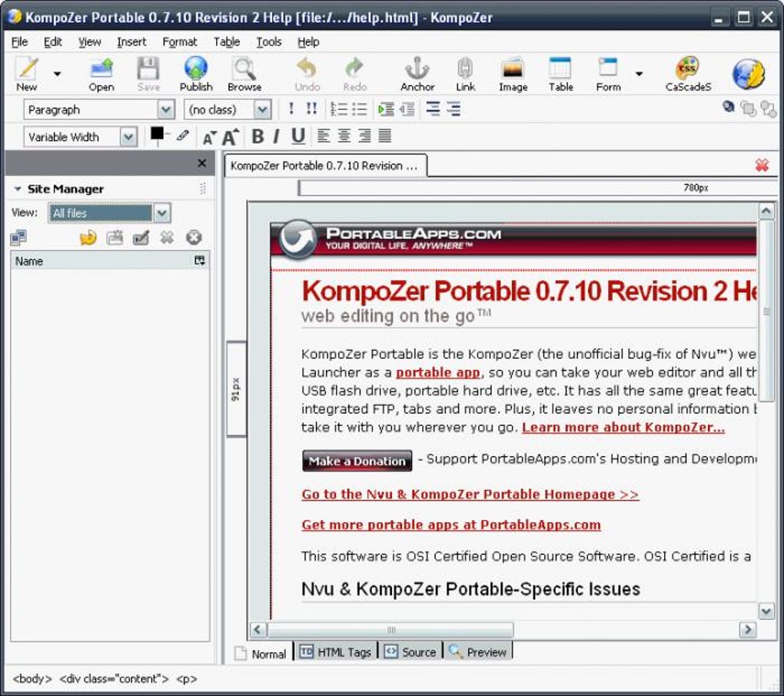
Task: Toggle Italic text formatting
Action: coord(276,136)
